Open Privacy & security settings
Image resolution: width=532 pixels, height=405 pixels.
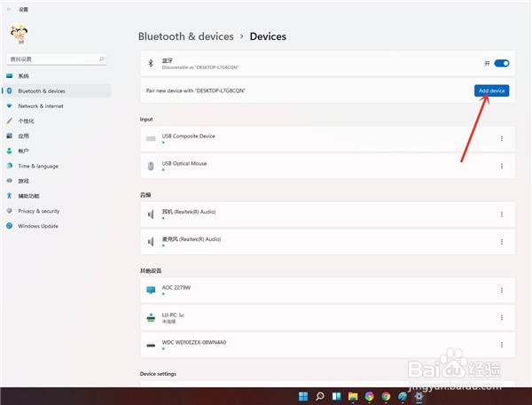[x=57, y=211]
